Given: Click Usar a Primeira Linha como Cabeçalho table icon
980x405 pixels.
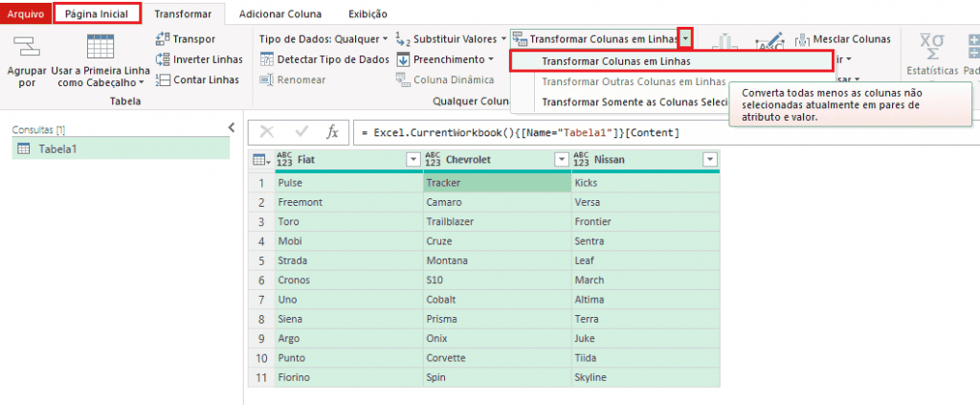Looking at the screenshot, I should (100, 46).
